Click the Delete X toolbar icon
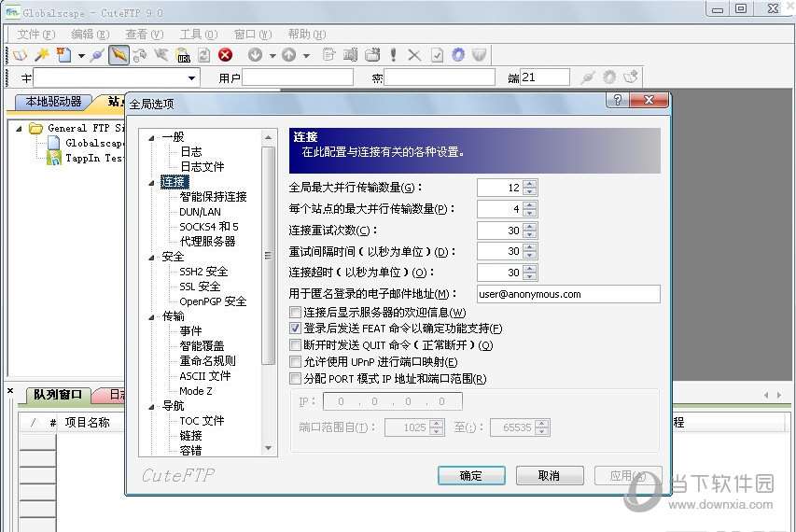 414,55
